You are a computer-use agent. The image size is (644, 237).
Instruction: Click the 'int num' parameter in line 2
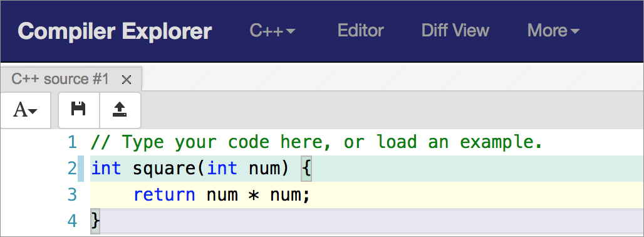tap(243, 169)
